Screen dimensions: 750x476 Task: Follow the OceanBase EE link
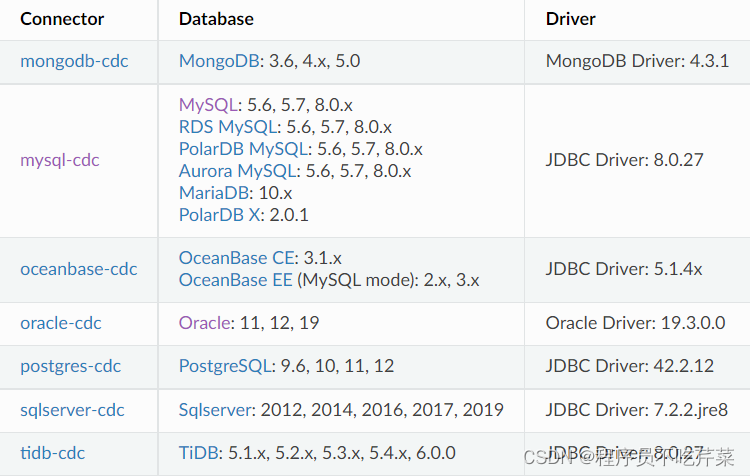(x=235, y=280)
